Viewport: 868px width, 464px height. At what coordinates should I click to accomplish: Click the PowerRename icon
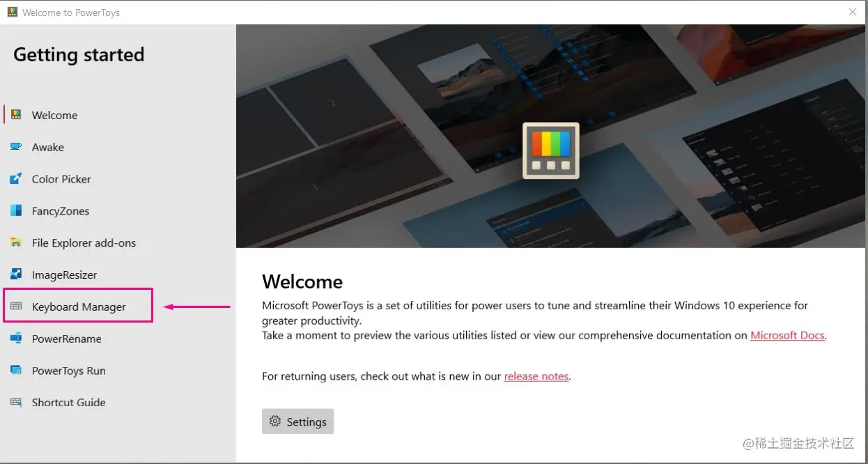[x=16, y=339]
